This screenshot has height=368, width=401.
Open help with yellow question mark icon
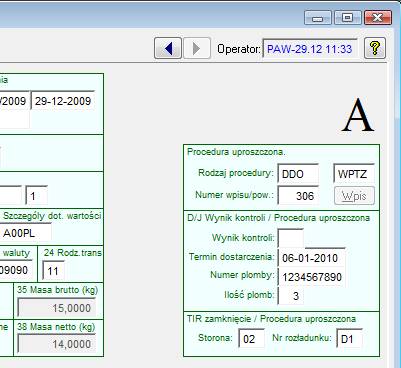pyautogui.click(x=375, y=48)
